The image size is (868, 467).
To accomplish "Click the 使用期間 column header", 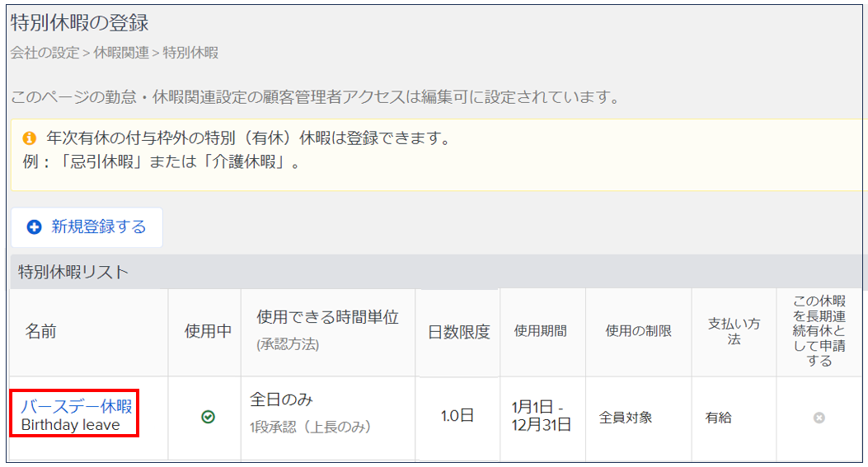I will [541, 331].
